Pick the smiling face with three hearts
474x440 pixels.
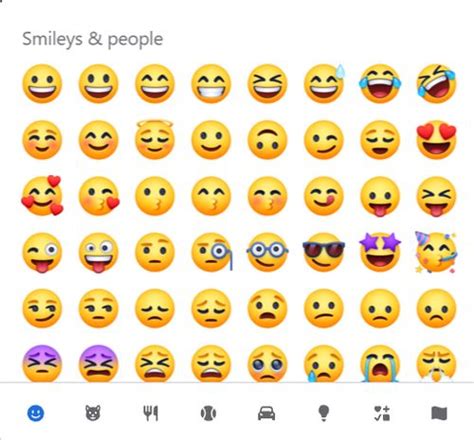click(42, 196)
